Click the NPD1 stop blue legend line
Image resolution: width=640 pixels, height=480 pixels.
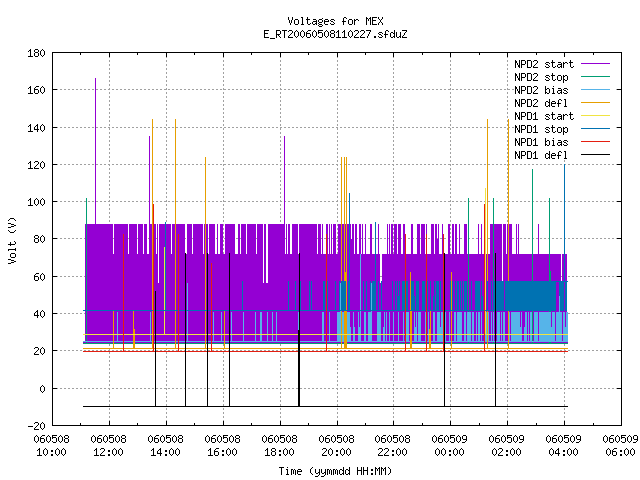tap(595, 129)
